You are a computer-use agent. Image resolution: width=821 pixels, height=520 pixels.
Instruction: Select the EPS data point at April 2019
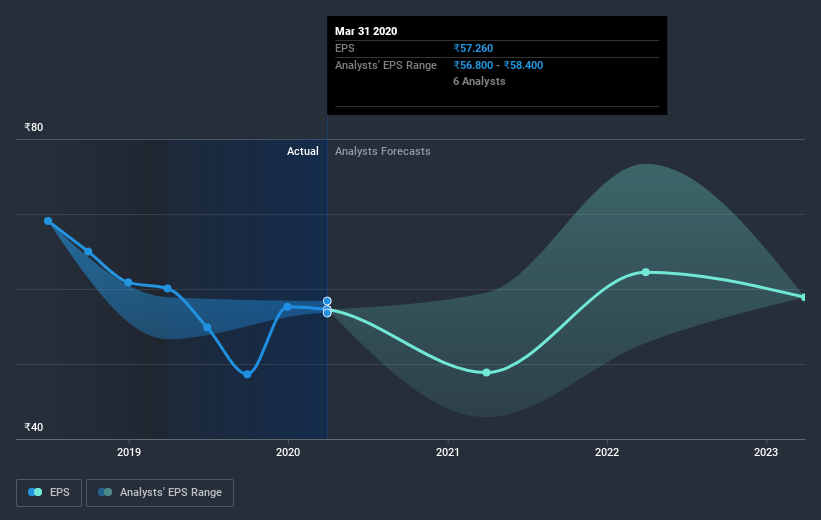168,289
